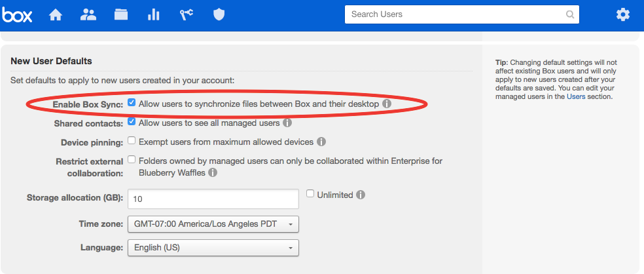Image resolution: width=644 pixels, height=274 pixels.
Task: Click info icon beside Device pinning option
Action: click(321, 142)
